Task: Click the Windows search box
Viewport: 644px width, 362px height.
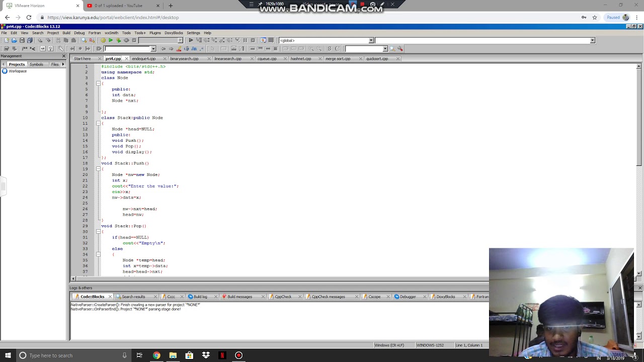Action: (73, 355)
